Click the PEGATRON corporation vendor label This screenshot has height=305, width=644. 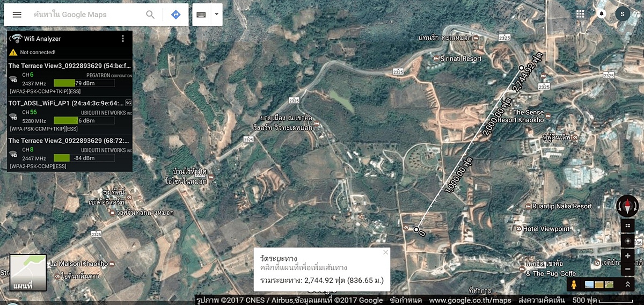109,76
